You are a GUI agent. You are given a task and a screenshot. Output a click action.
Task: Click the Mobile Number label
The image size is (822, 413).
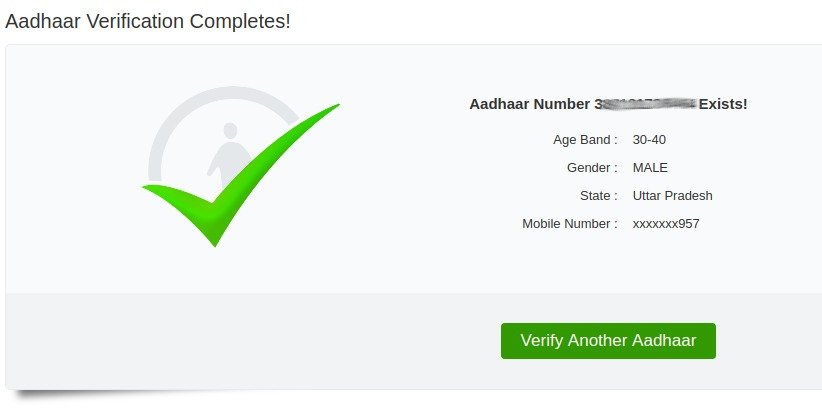pyautogui.click(x=570, y=224)
